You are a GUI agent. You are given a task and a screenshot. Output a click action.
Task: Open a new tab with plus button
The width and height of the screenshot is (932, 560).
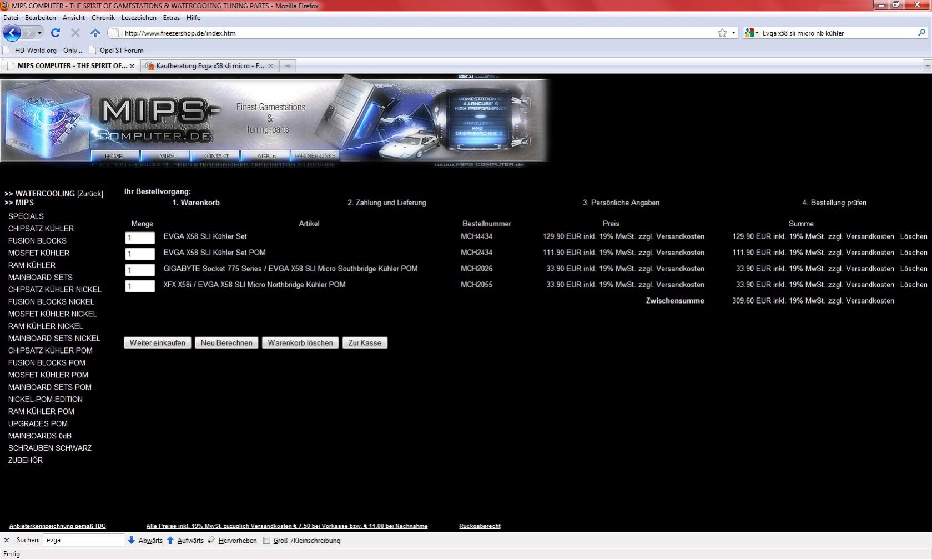click(288, 65)
